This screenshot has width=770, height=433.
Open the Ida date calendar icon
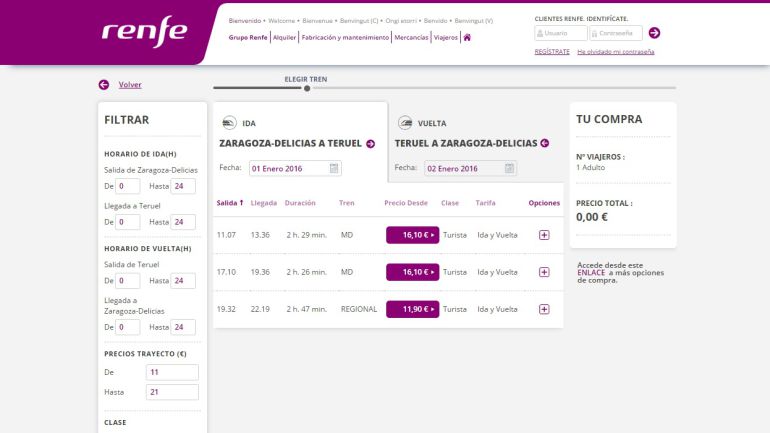point(334,168)
